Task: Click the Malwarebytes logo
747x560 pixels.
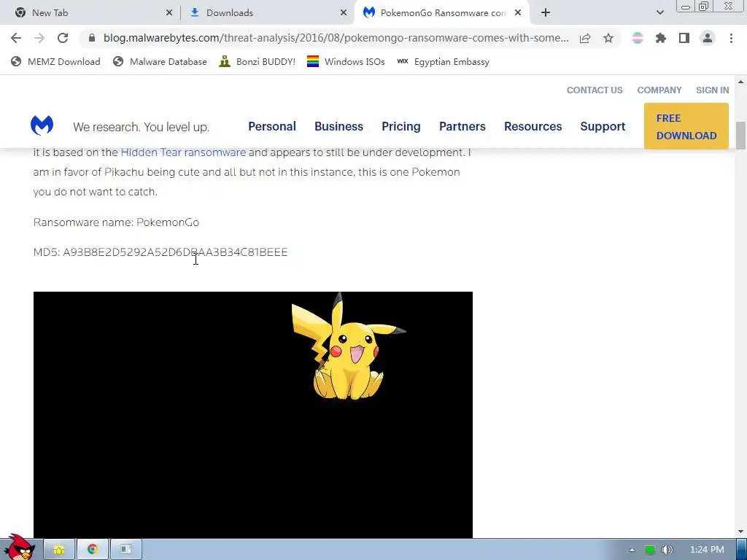Action: coord(42,125)
